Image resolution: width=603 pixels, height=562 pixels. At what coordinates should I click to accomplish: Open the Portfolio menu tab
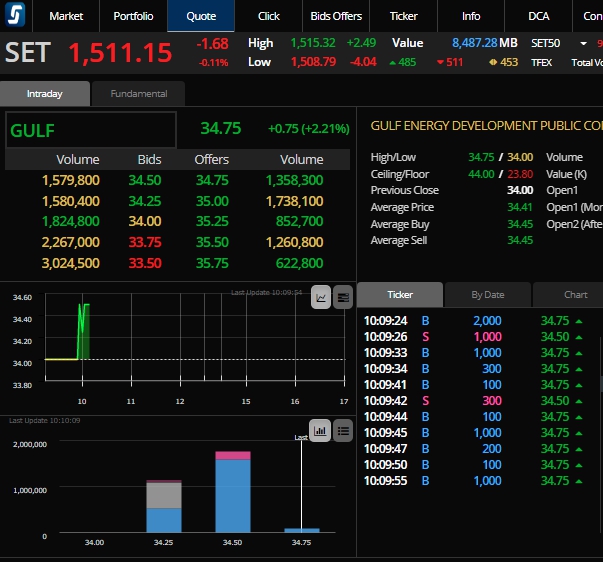[133, 16]
